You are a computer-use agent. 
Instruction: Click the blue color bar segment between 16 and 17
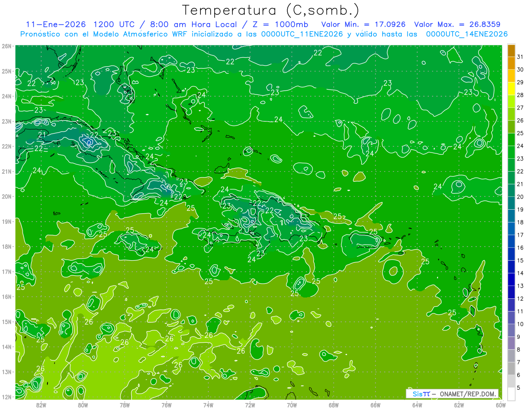pyautogui.click(x=511, y=241)
